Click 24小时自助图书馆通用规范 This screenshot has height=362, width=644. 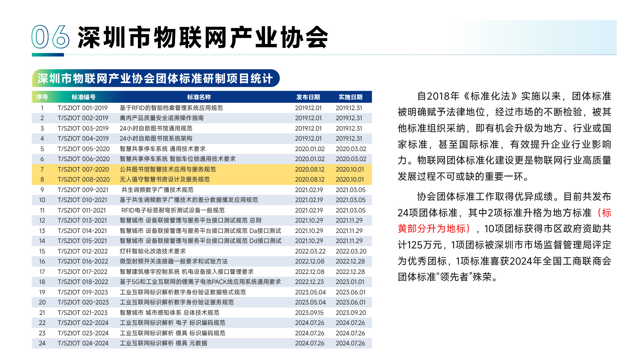[156, 128]
